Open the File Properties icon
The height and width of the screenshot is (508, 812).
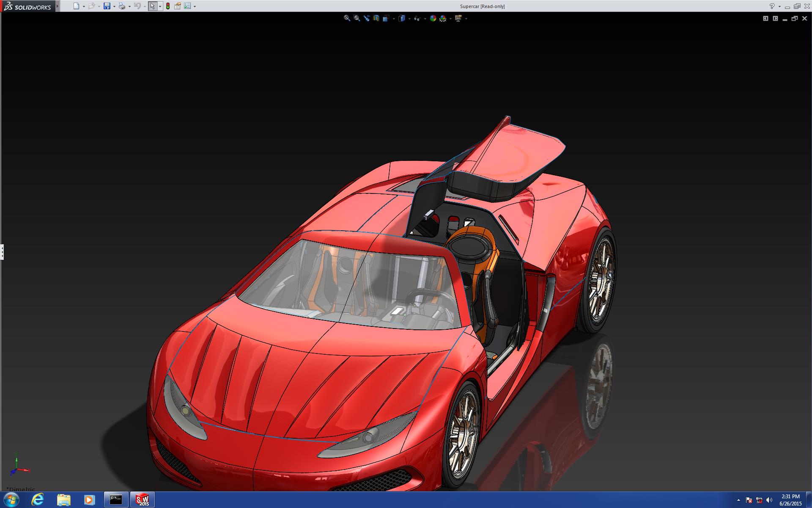[x=178, y=6]
